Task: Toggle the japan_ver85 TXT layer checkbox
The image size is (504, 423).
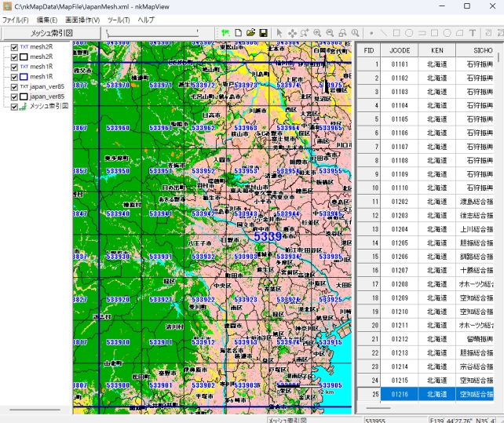Action: coord(14,86)
